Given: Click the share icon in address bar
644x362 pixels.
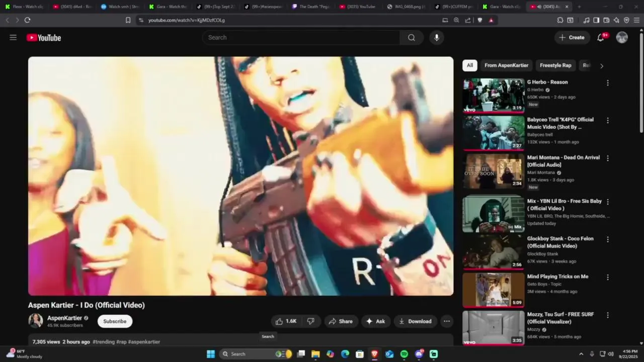Looking at the screenshot, I should pos(468,20).
